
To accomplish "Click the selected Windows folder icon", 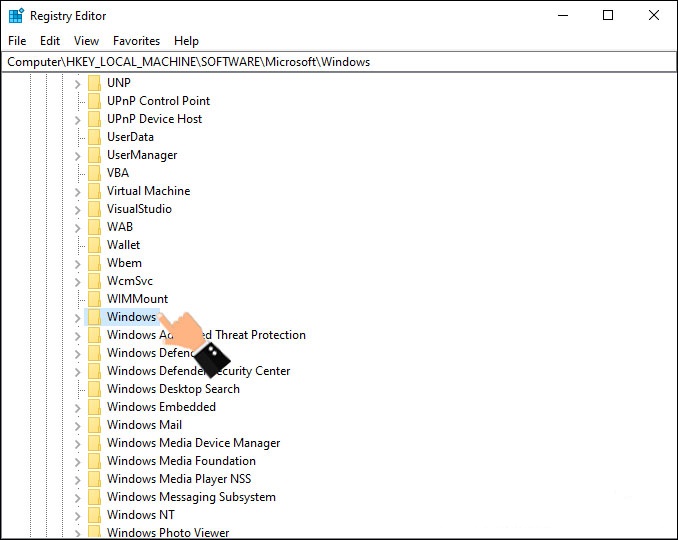I will click(x=94, y=317).
